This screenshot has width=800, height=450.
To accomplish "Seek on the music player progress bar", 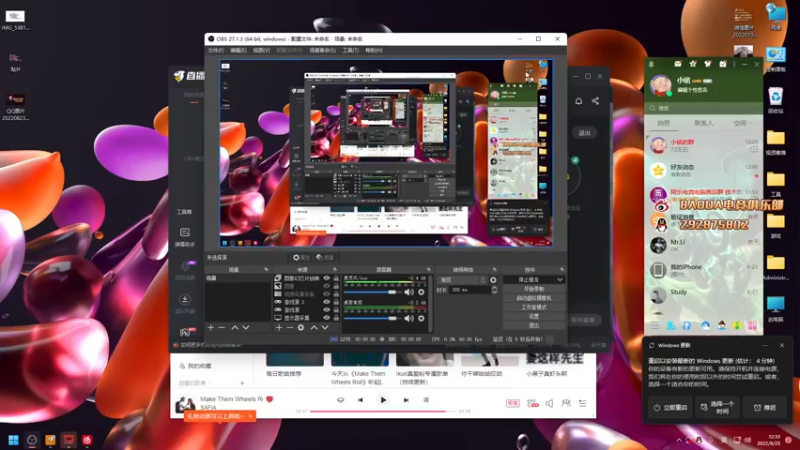I will [383, 411].
